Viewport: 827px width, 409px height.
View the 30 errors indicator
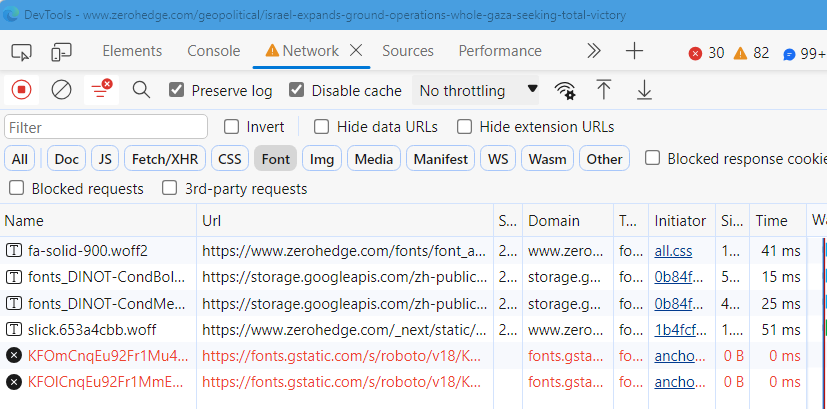(706, 53)
